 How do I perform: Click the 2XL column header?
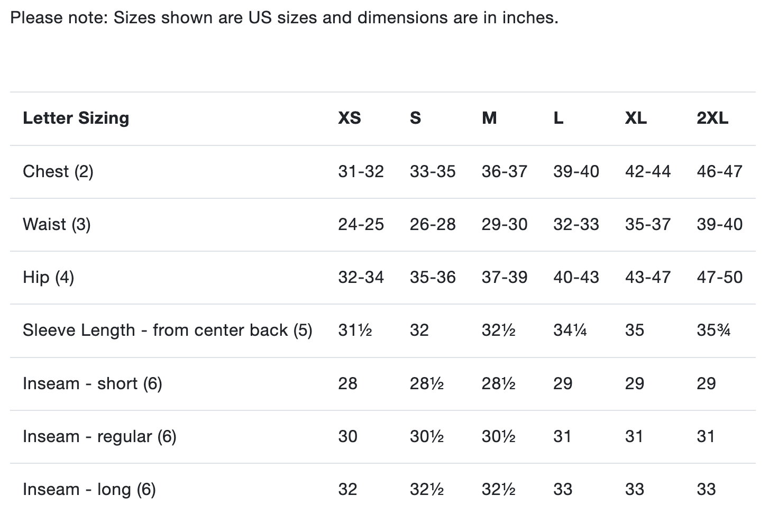pos(712,118)
